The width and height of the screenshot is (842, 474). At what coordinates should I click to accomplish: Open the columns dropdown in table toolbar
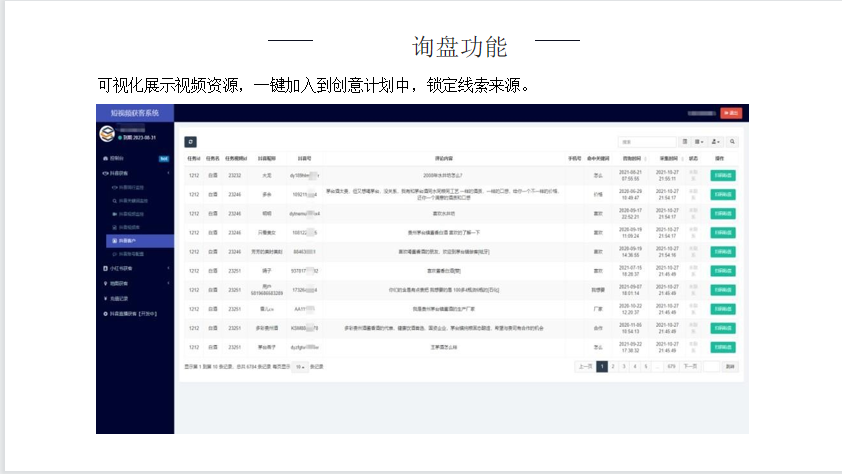pyautogui.click(x=699, y=142)
